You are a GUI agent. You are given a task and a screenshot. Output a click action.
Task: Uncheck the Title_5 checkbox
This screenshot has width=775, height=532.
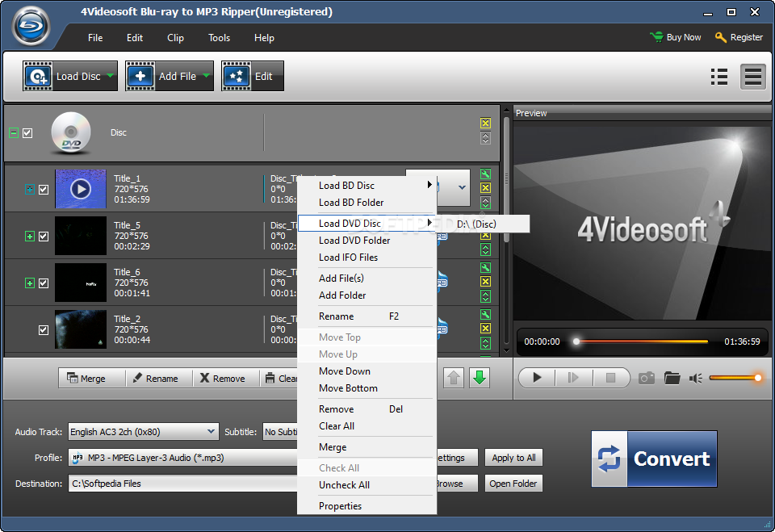[x=44, y=237]
